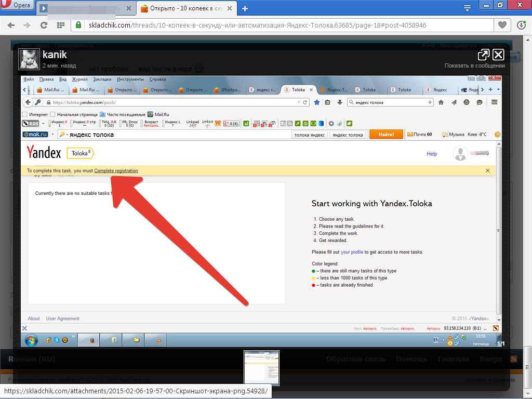
Task: Click 'Показать в сообщении' link
Action: 475,65
